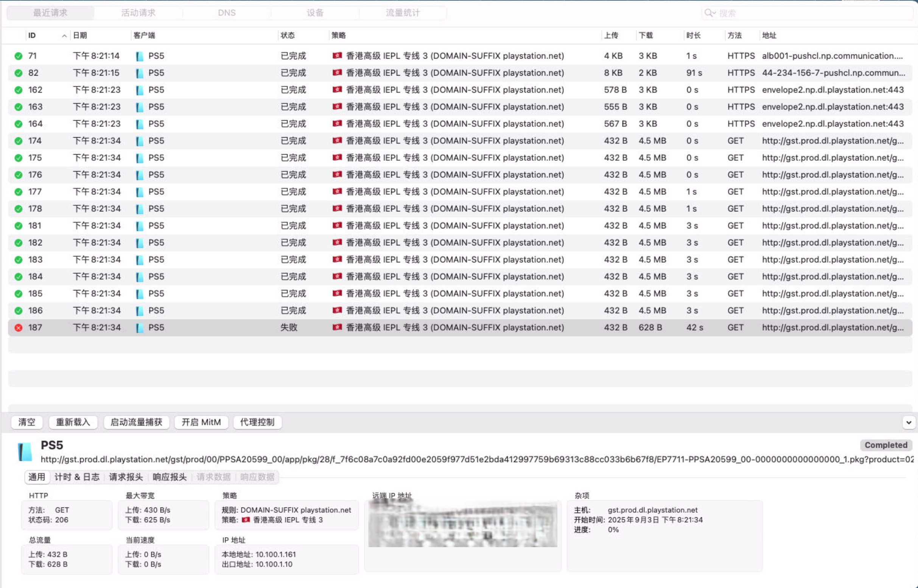The height and width of the screenshot is (588, 918).
Task: Switch to 活动请求 tab
Action: pyautogui.click(x=138, y=13)
